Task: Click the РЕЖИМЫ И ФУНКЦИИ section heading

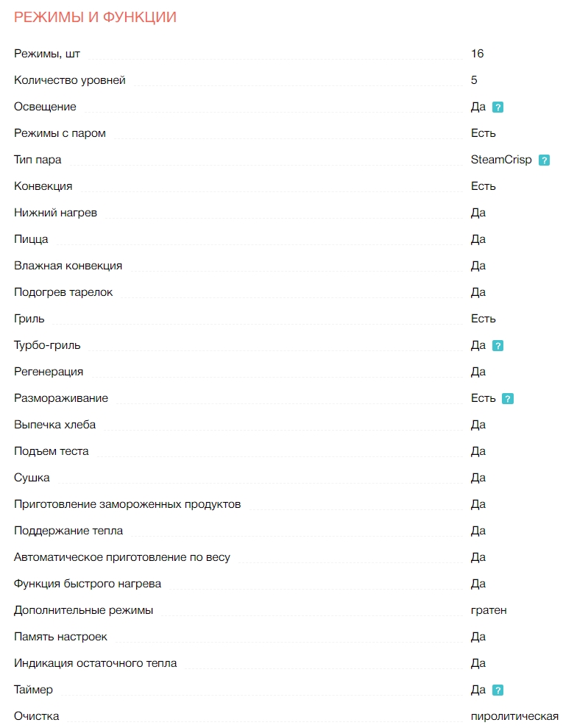Action: pos(95,17)
